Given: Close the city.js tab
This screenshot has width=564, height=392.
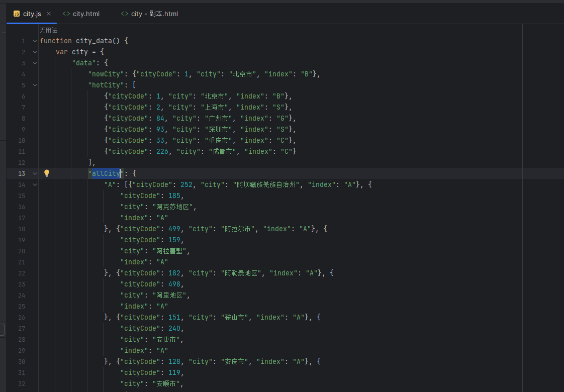Looking at the screenshot, I should [49, 14].
